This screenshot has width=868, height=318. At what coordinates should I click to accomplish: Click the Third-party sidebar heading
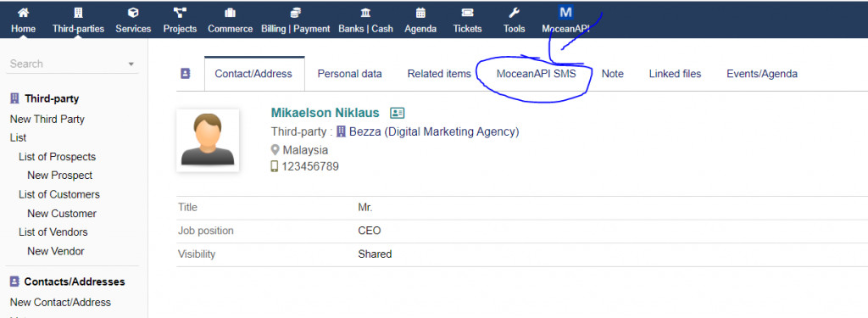pyautogui.click(x=52, y=98)
